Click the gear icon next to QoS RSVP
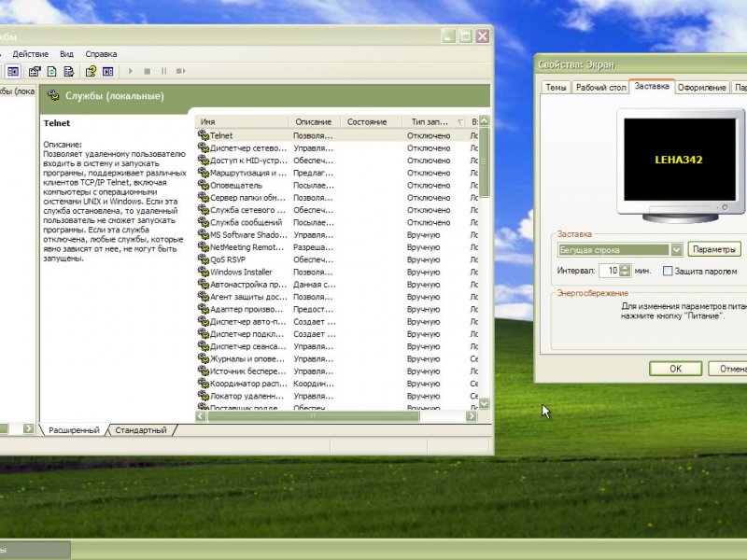 click(x=204, y=259)
